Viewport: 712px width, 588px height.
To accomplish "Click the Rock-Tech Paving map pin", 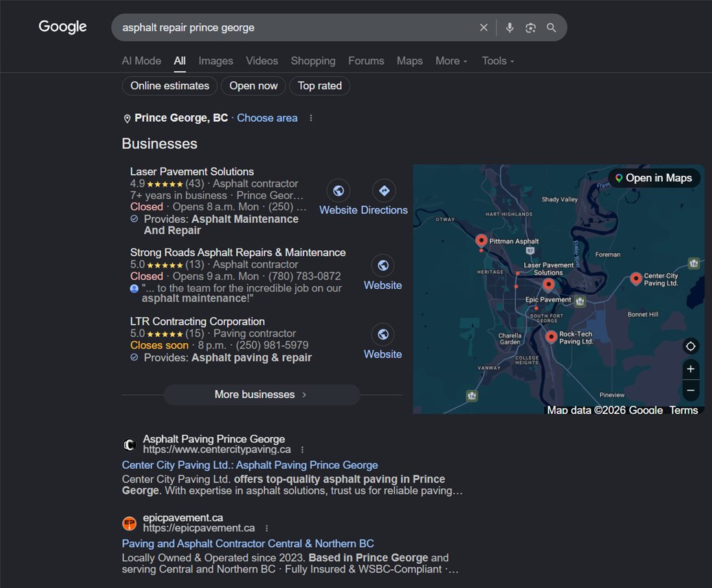I will point(551,337).
